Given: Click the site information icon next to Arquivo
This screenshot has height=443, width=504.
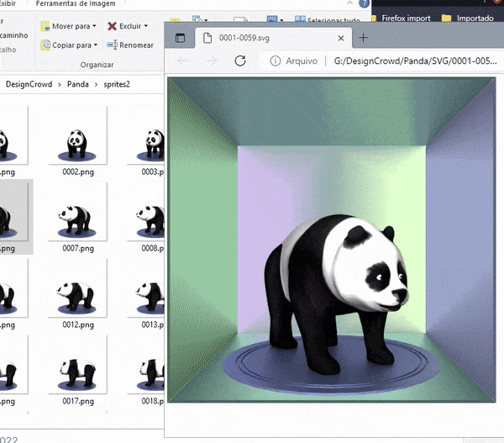Looking at the screenshot, I should click(275, 61).
